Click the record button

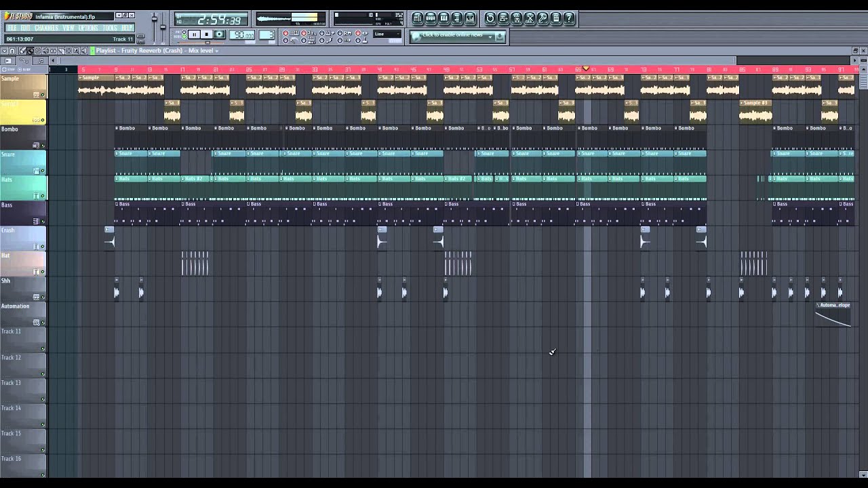tap(220, 34)
